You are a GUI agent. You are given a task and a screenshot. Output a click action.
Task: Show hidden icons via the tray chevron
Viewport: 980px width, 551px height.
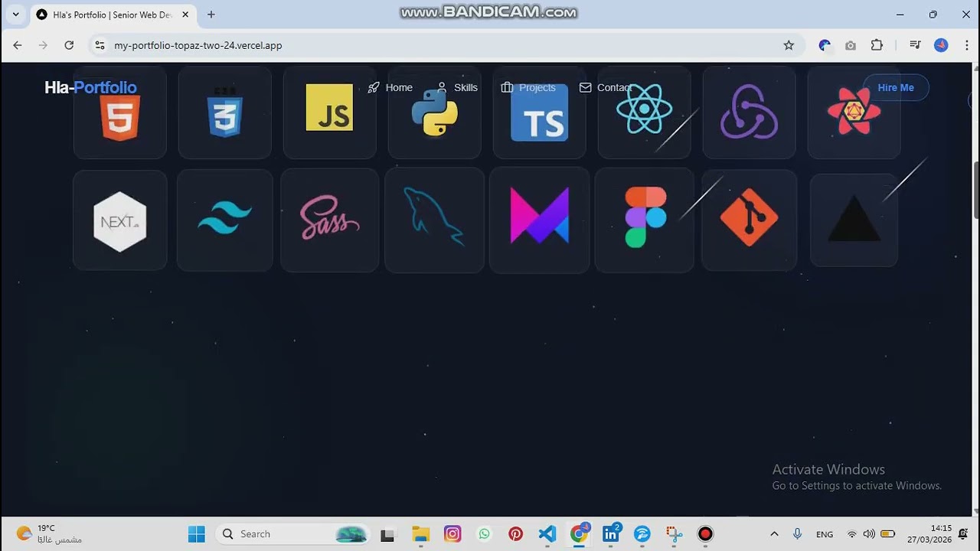774,534
